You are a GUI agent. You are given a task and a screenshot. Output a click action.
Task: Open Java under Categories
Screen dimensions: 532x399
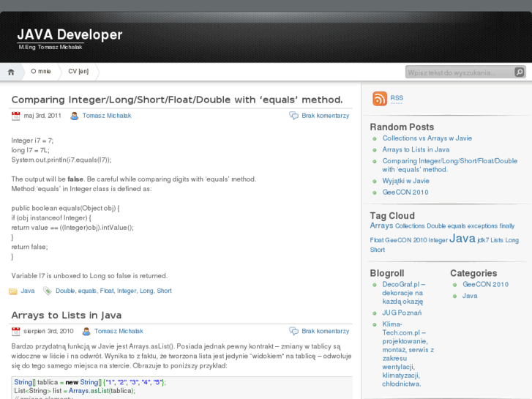point(470,296)
